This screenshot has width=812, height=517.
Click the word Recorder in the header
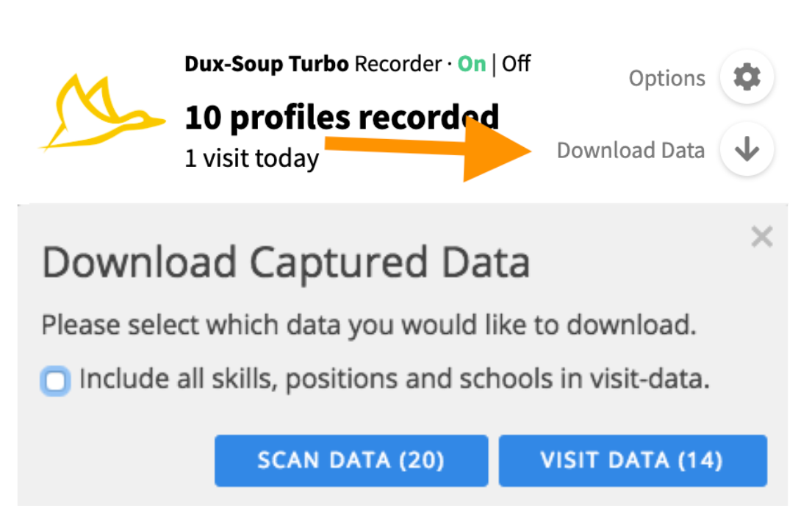[398, 64]
